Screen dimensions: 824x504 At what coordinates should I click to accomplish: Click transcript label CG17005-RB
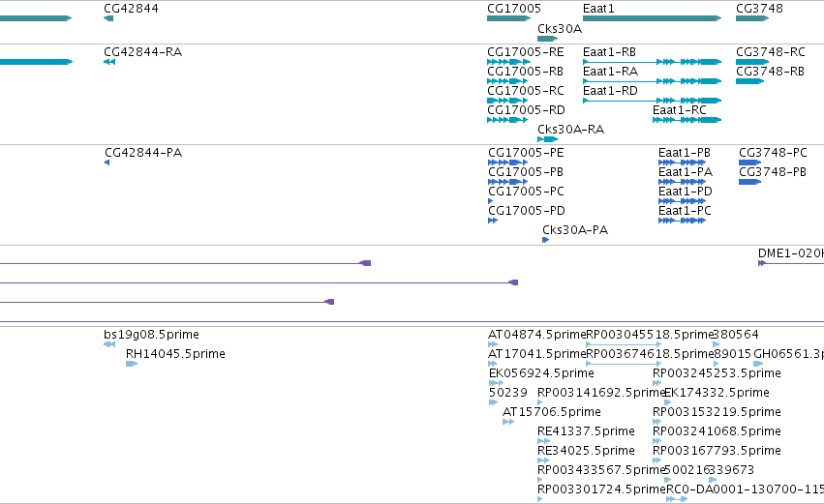coord(526,72)
